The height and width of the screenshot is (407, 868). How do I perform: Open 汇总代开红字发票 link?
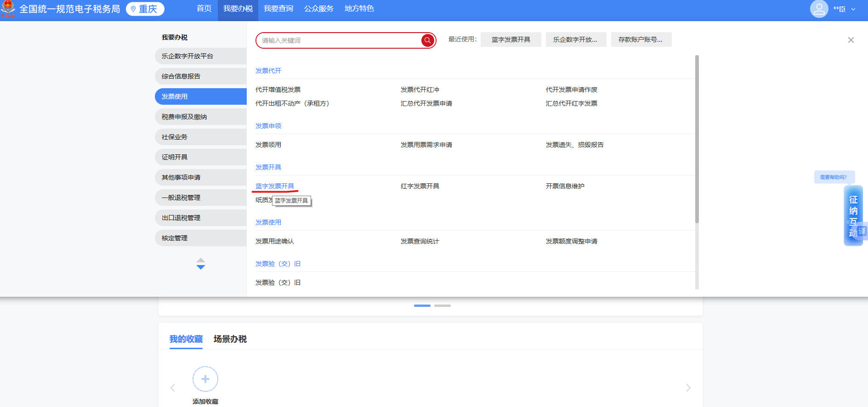coord(572,103)
